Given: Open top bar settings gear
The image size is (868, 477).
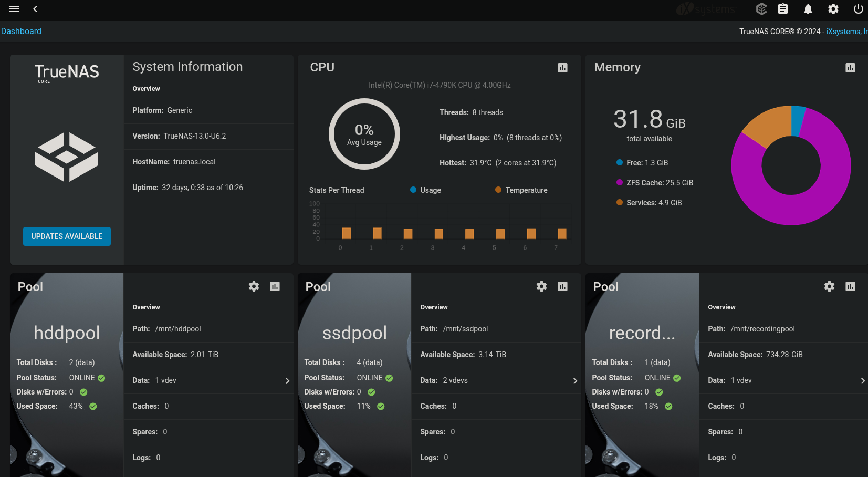Looking at the screenshot, I should coord(833,9).
